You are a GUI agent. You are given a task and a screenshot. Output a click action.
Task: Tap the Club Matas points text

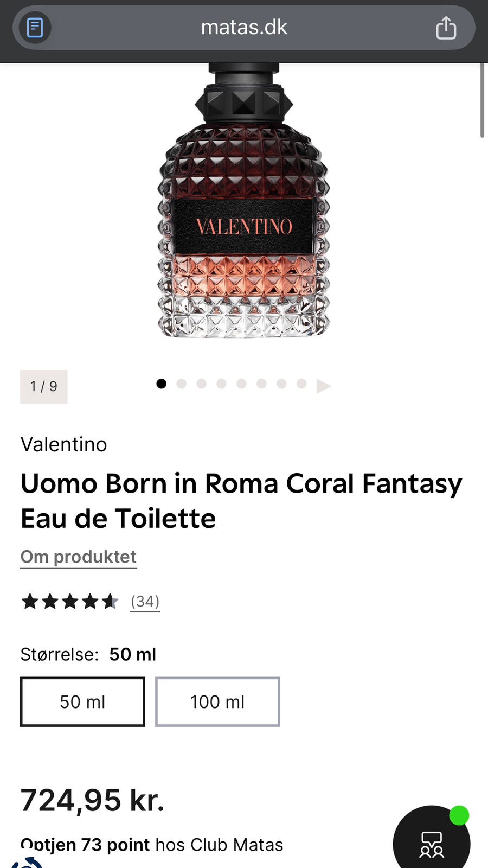(152, 845)
